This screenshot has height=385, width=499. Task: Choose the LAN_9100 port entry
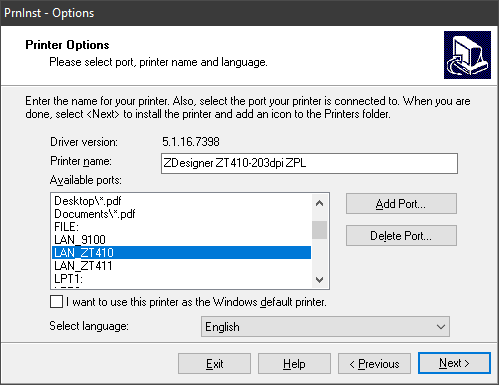point(182,240)
